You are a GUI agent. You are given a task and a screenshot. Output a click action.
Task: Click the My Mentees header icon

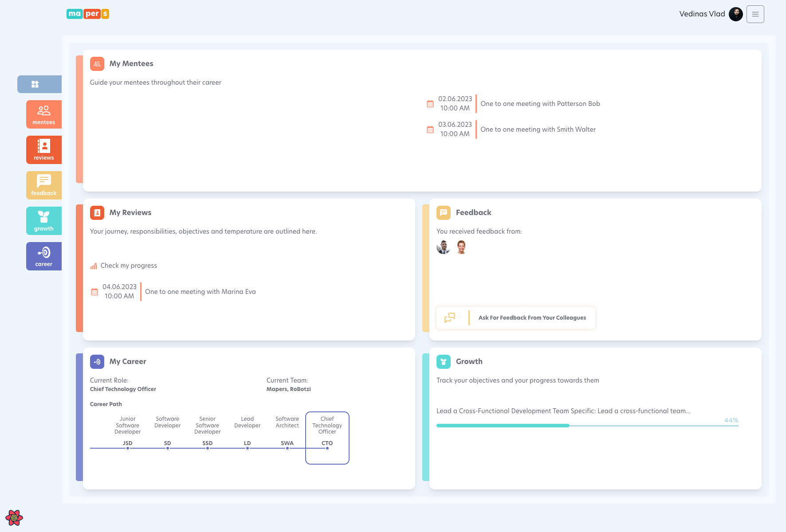97,63
